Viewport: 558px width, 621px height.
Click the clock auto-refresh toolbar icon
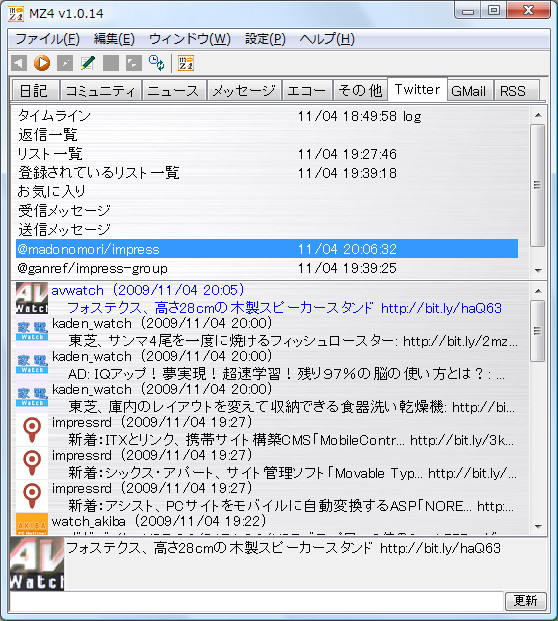click(x=156, y=63)
